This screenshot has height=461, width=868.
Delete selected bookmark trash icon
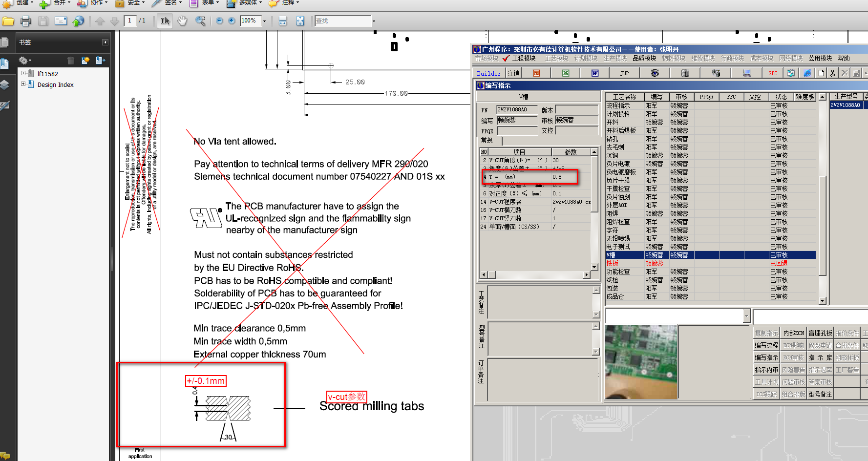(x=71, y=61)
